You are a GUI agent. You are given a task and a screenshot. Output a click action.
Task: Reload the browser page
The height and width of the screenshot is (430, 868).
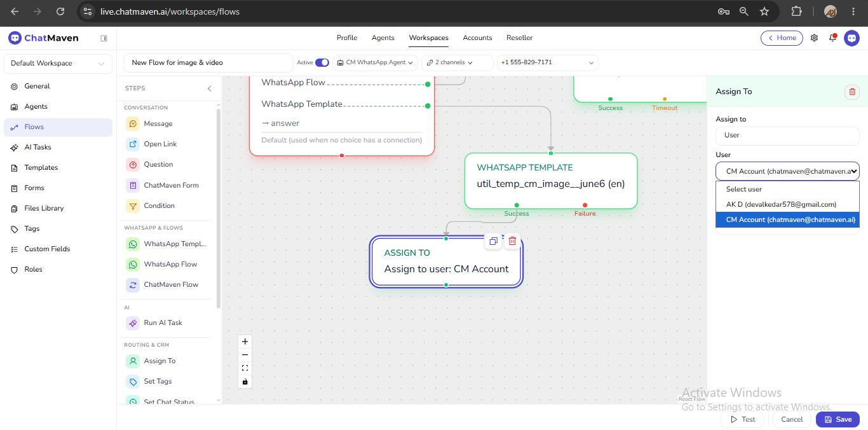[x=60, y=11]
